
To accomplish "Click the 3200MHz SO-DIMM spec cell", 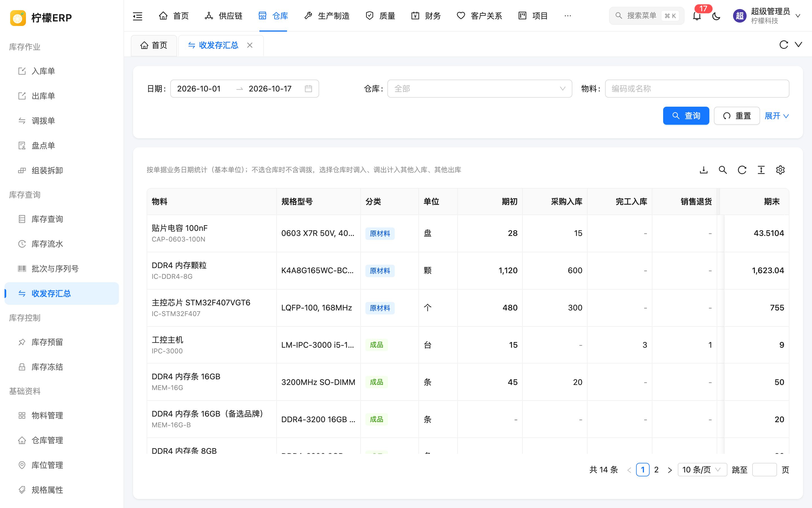I will pos(318,382).
